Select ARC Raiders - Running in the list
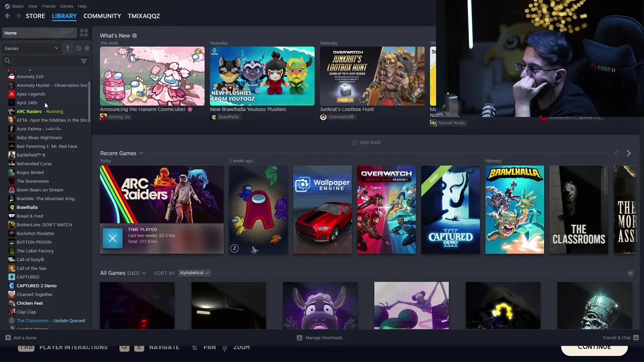 tap(40, 112)
